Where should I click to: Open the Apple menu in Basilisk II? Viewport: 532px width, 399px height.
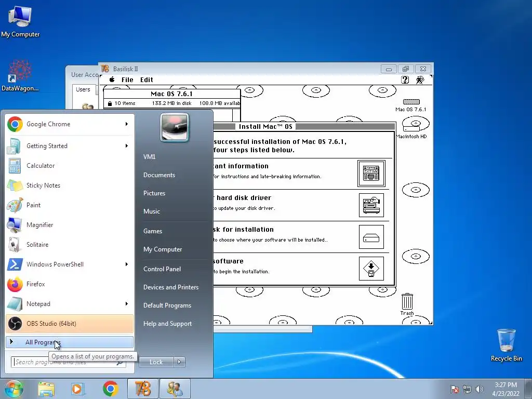click(112, 79)
